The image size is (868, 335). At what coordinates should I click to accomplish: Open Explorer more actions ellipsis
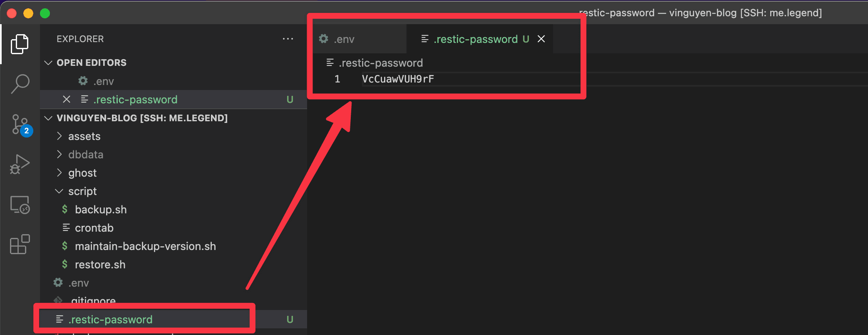pyautogui.click(x=288, y=39)
